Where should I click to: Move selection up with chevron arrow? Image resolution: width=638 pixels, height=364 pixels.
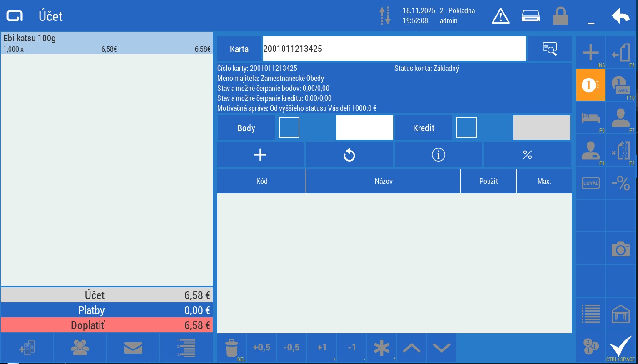pyautogui.click(x=412, y=348)
